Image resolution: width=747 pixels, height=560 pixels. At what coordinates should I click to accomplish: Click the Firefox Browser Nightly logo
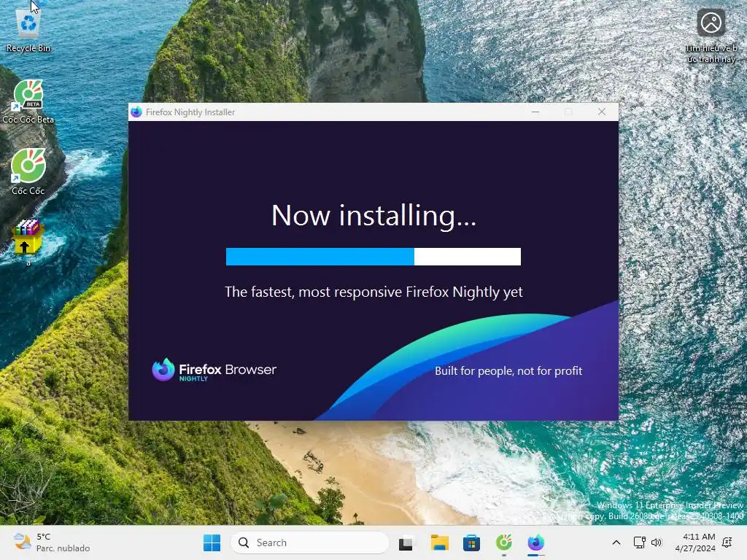click(x=214, y=370)
